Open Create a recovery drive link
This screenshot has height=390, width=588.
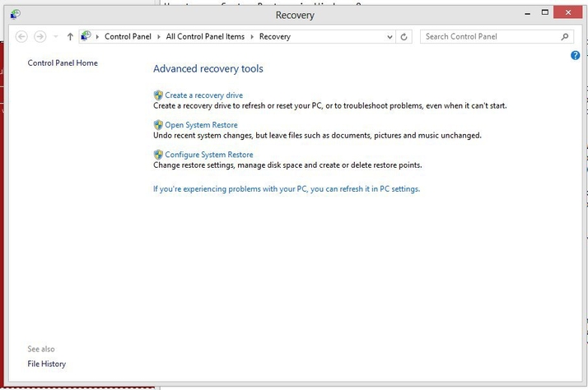click(x=203, y=95)
